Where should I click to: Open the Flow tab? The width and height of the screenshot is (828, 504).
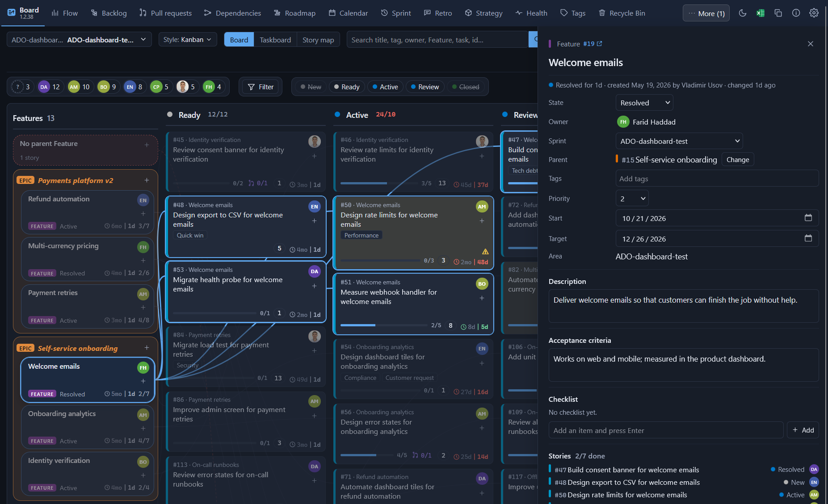64,13
